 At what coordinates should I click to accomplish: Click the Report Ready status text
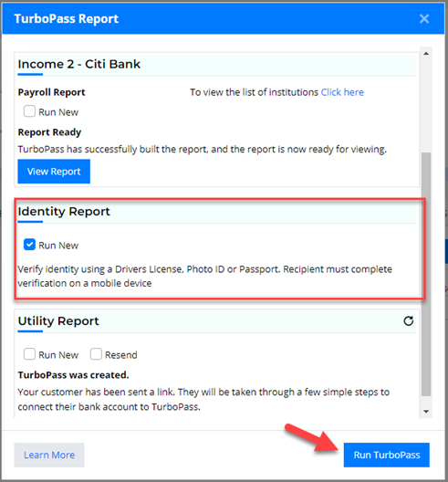(x=49, y=132)
